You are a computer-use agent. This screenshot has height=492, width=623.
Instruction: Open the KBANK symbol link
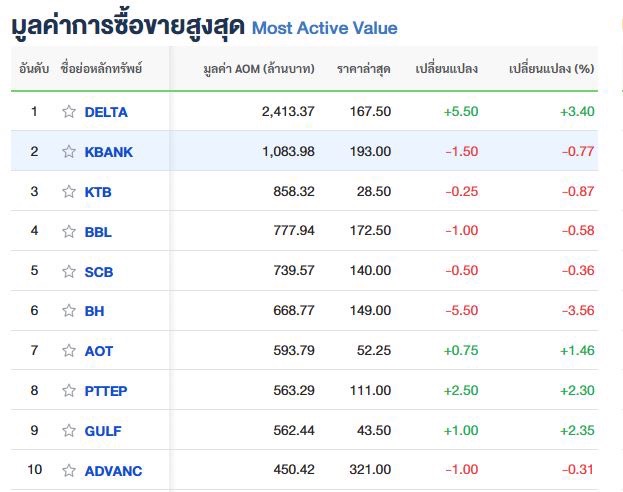tap(109, 152)
